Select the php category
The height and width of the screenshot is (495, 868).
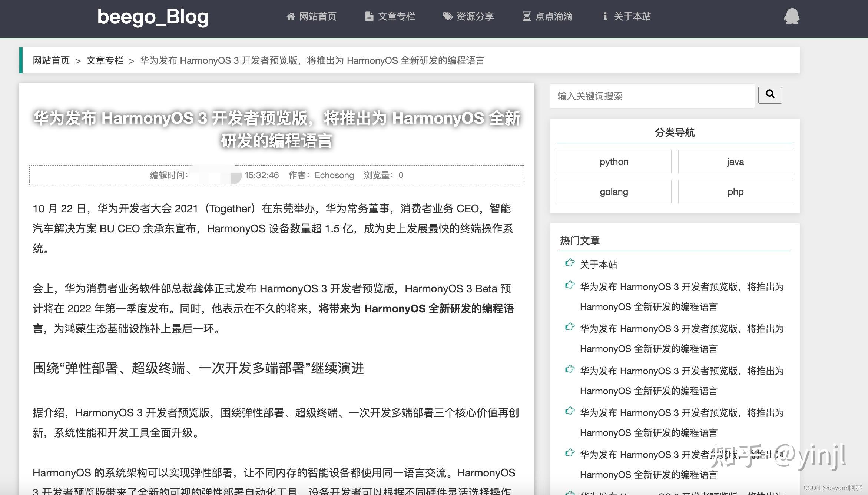click(x=735, y=192)
